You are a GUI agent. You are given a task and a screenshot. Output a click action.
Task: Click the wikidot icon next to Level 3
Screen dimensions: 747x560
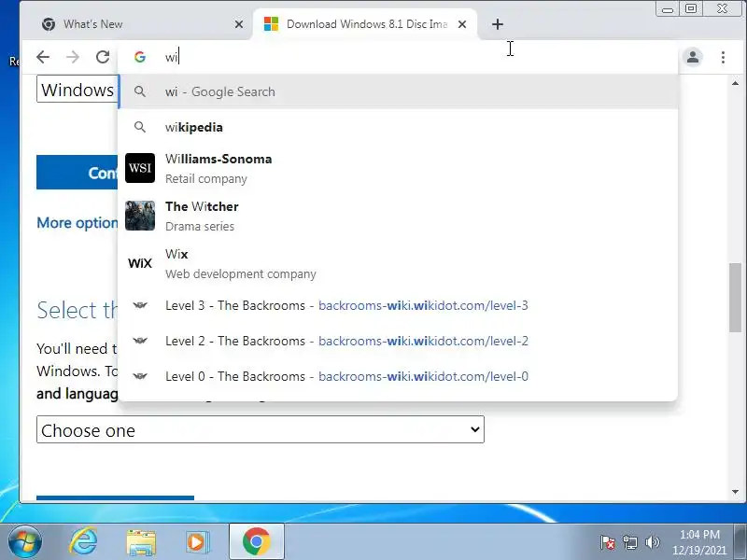(x=139, y=305)
